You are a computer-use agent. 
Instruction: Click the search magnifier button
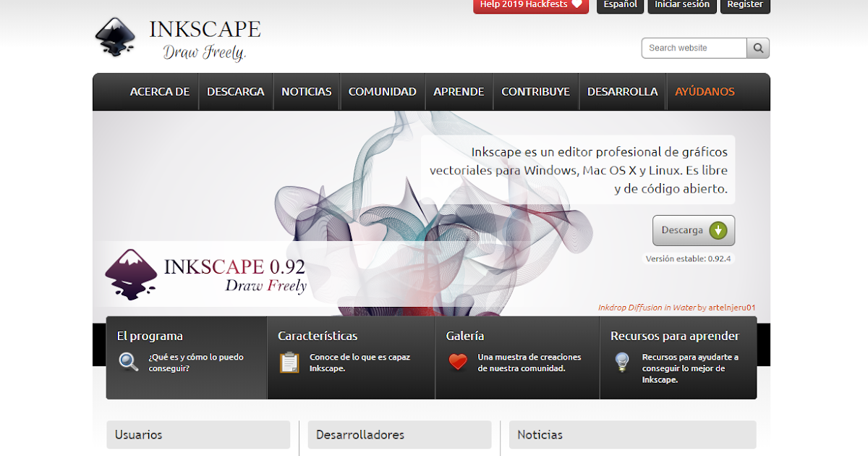[758, 48]
